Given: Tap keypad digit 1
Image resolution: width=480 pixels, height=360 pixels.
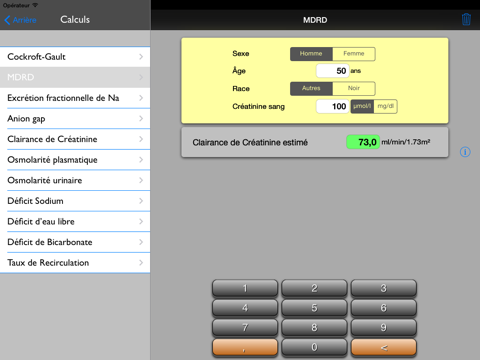Looking at the screenshot, I should pos(245,288).
